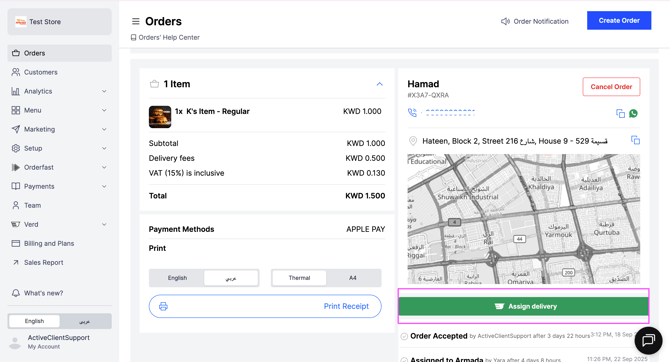The width and height of the screenshot is (670, 362).
Task: Click the KWD 1.500 total amount
Action: pyautogui.click(x=365, y=196)
